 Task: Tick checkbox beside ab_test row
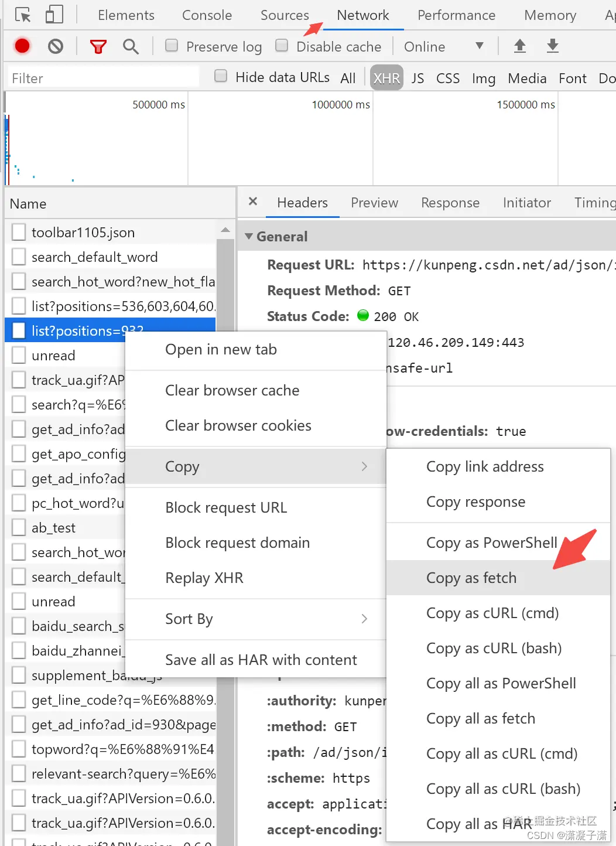pyautogui.click(x=19, y=527)
